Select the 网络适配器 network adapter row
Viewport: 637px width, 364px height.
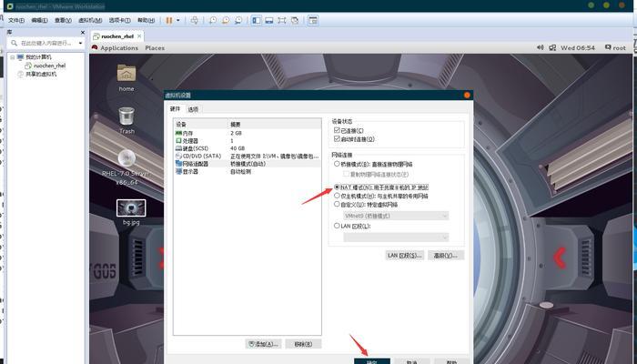[x=247, y=164]
